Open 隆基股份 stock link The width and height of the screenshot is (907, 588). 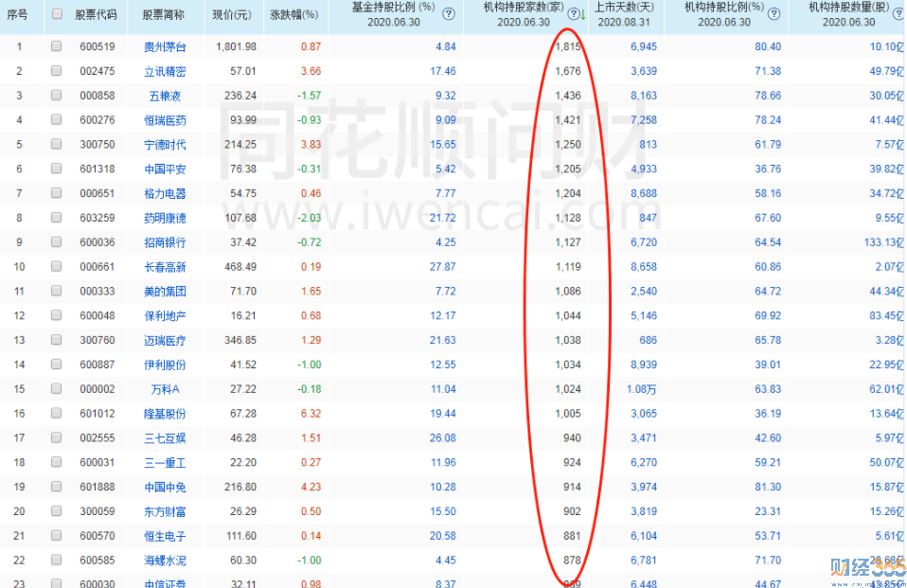pyautogui.click(x=165, y=414)
